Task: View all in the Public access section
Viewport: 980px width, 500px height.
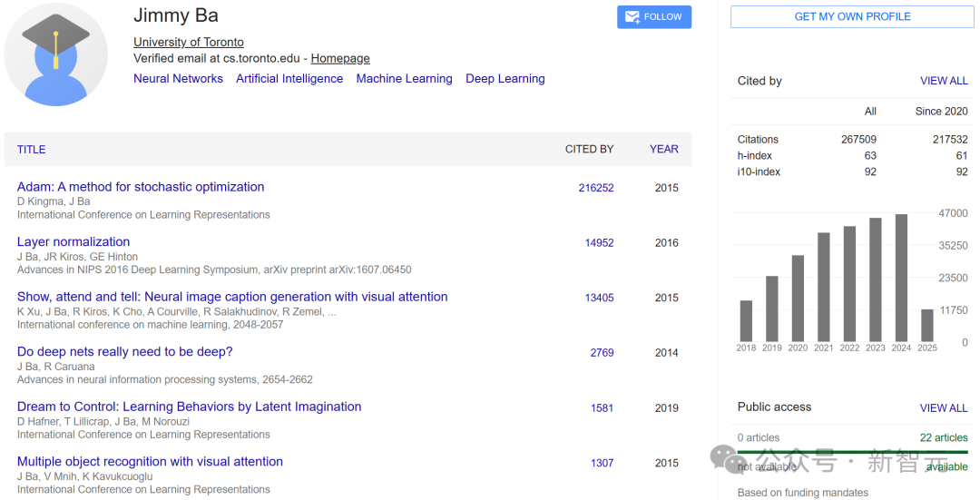Action: point(944,408)
